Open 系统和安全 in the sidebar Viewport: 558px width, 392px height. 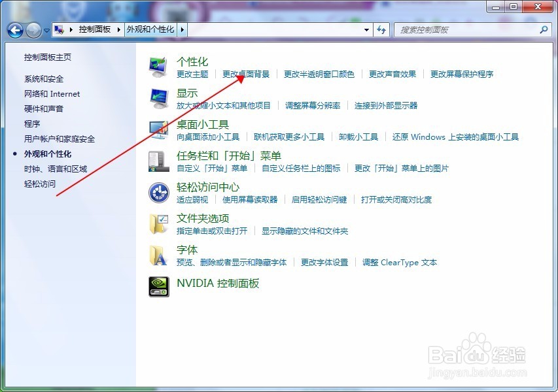coord(44,79)
